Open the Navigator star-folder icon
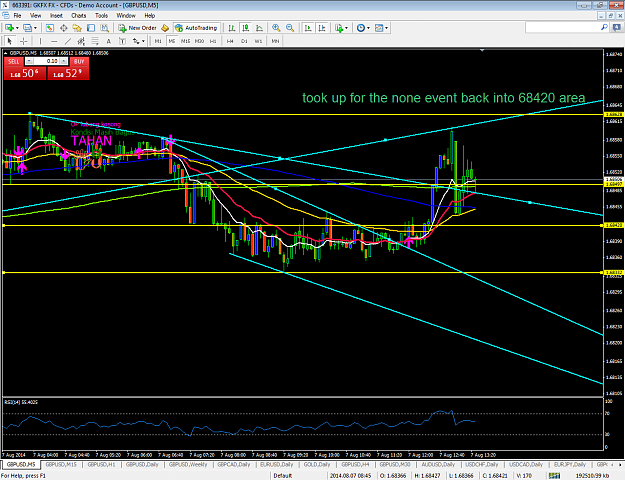 point(77,28)
